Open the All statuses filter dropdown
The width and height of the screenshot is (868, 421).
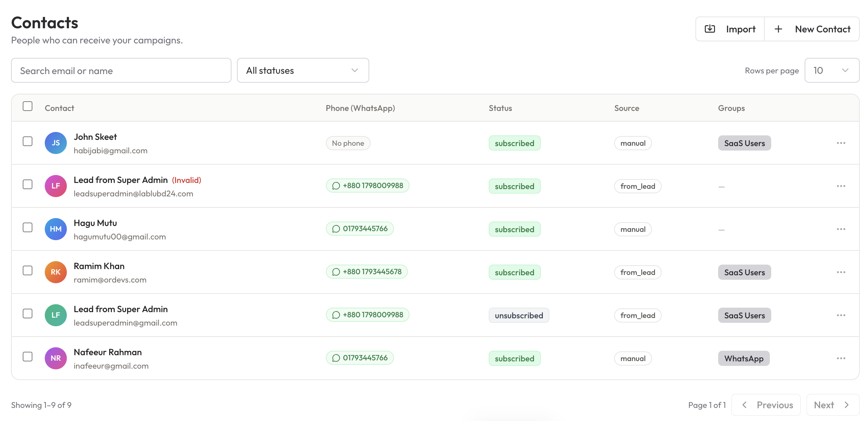(303, 70)
